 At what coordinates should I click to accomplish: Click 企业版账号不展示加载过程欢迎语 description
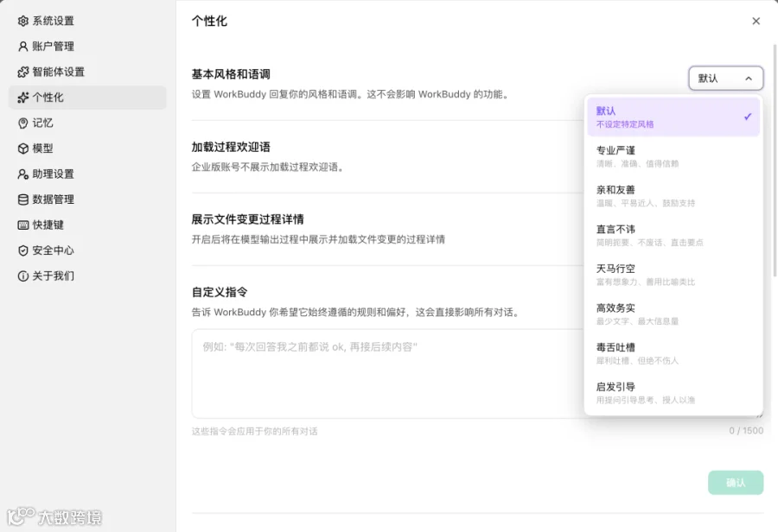tap(269, 167)
